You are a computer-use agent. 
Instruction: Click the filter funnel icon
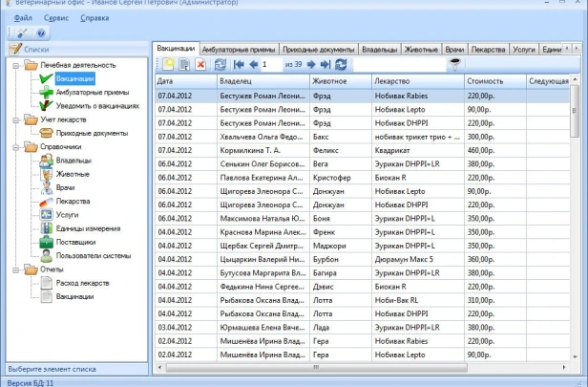click(x=455, y=64)
